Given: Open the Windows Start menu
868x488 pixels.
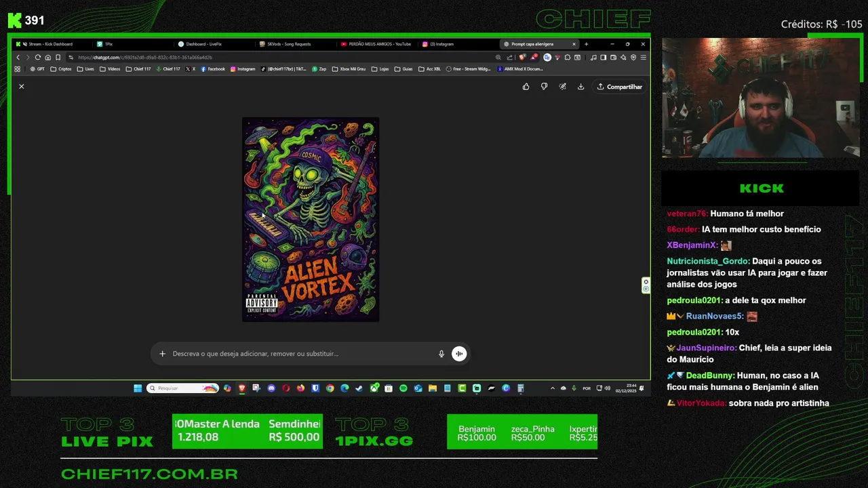Looking at the screenshot, I should click(138, 388).
